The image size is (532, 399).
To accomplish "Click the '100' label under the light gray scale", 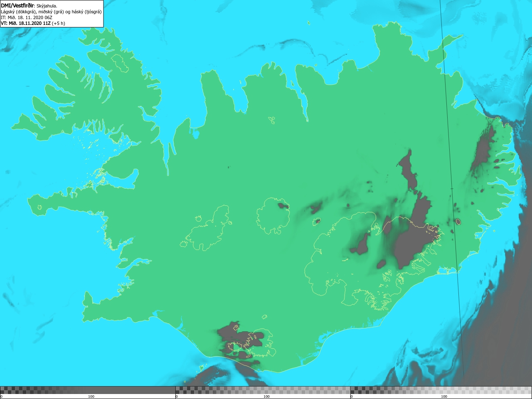I will tap(444, 397).
